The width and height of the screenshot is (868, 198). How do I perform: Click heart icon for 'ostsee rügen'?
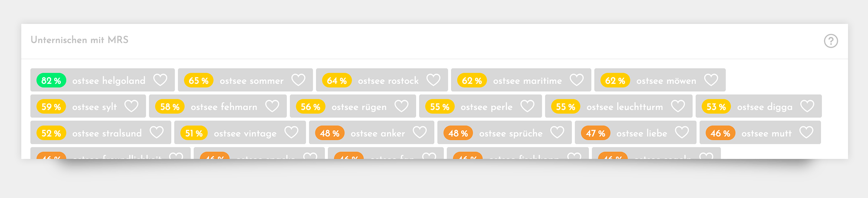pos(401,106)
